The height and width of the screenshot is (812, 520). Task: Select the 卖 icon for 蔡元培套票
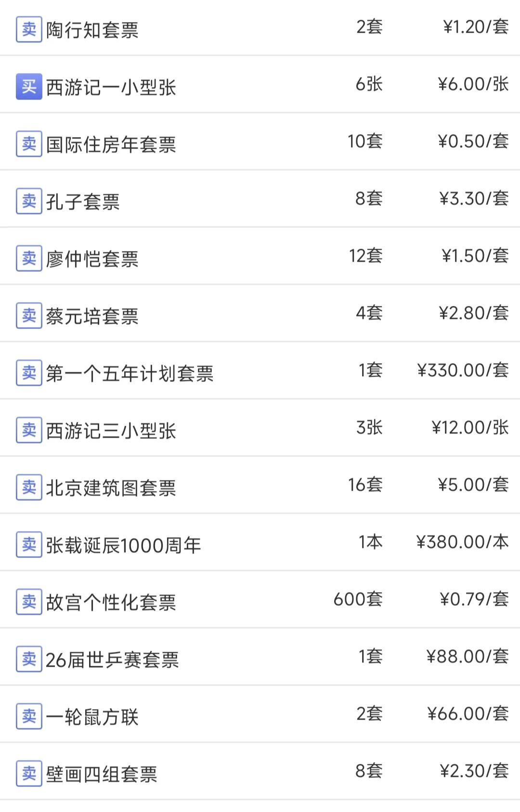tap(29, 316)
